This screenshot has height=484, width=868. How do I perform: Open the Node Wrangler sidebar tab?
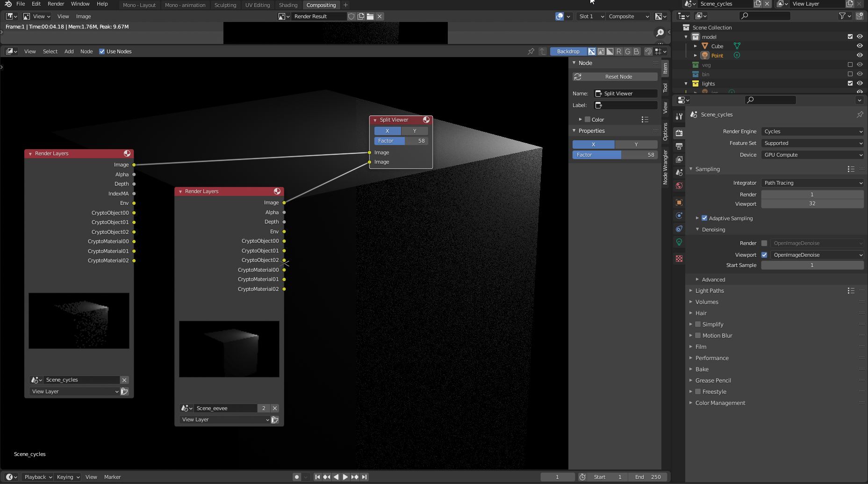point(665,167)
